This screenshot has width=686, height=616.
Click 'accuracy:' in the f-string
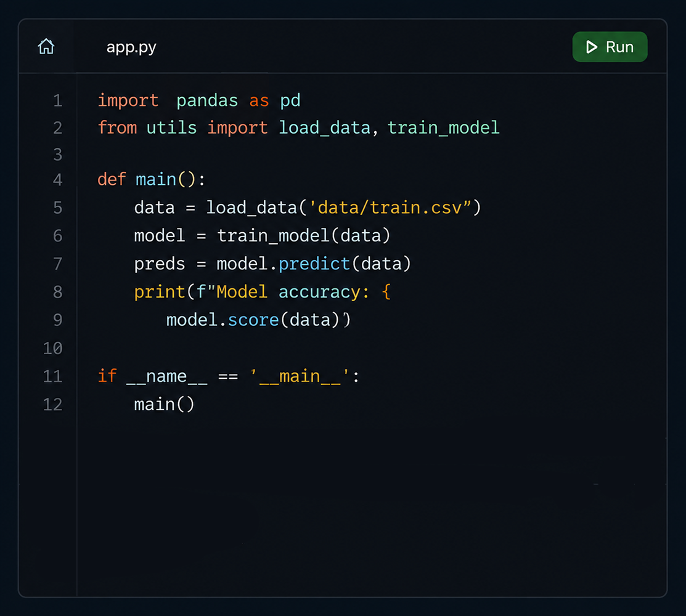coord(324,293)
